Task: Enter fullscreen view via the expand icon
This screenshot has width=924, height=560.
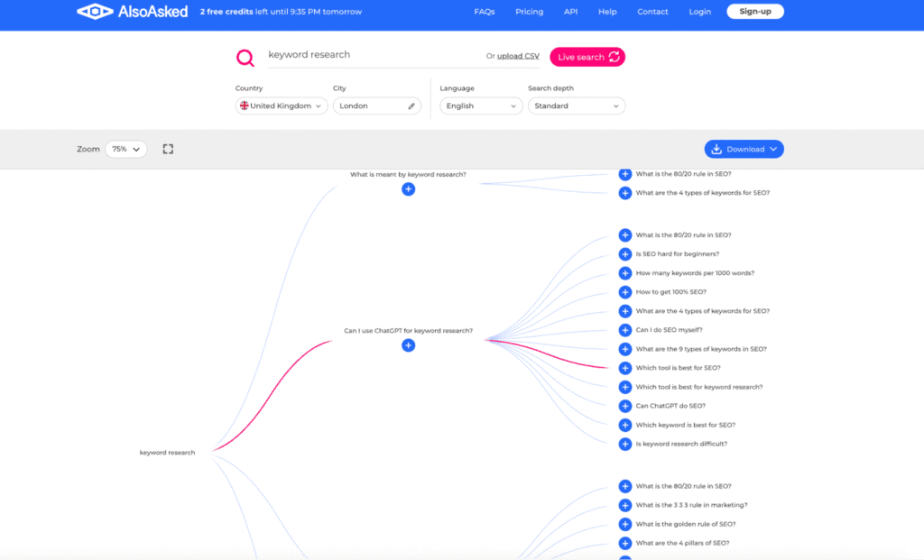Action: pos(168,149)
